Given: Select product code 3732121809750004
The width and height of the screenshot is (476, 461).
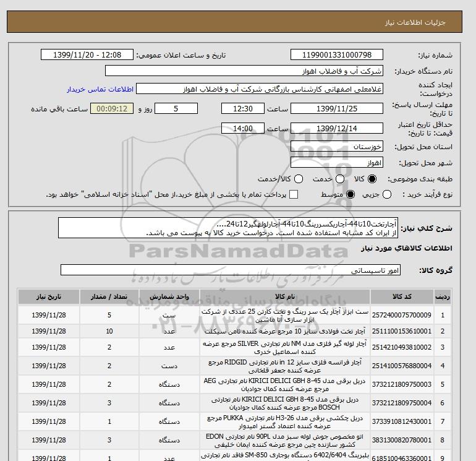Looking at the screenshot, I should pyautogui.click(x=402, y=403).
